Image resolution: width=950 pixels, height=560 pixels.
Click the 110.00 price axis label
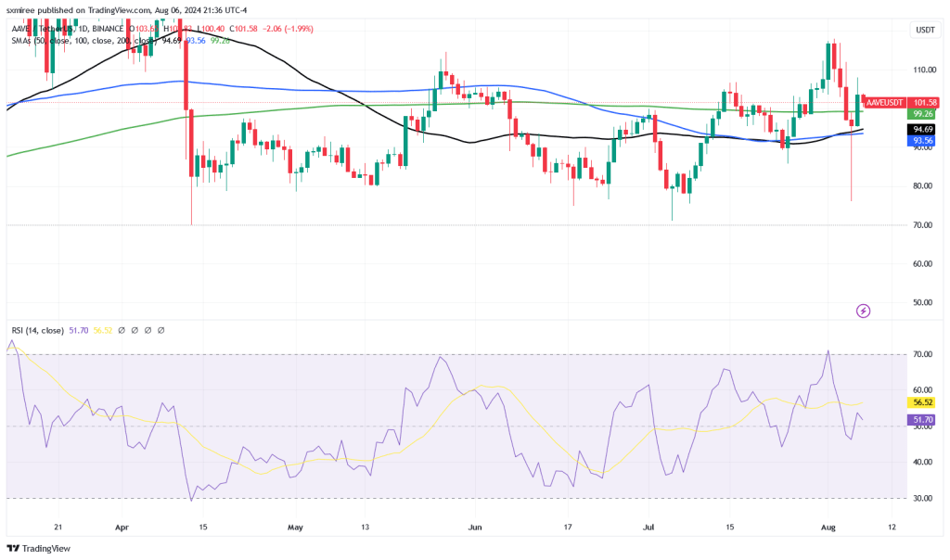[x=921, y=70]
